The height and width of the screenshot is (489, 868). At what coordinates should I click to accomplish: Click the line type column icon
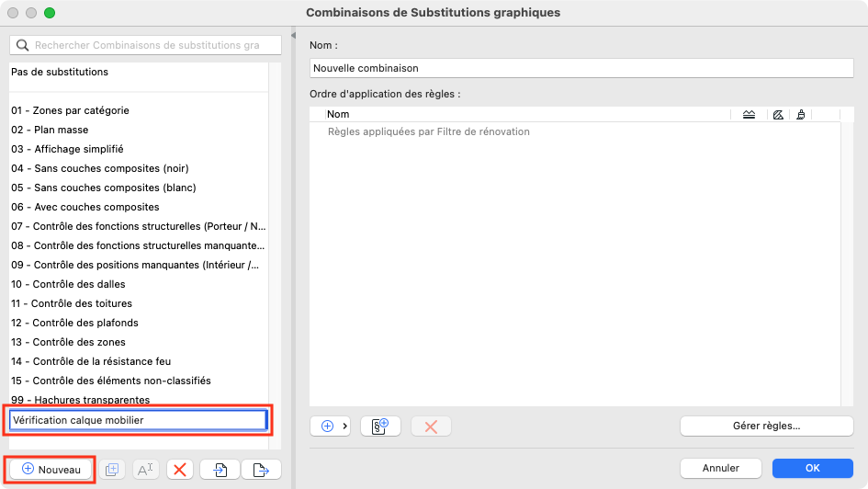(749, 115)
